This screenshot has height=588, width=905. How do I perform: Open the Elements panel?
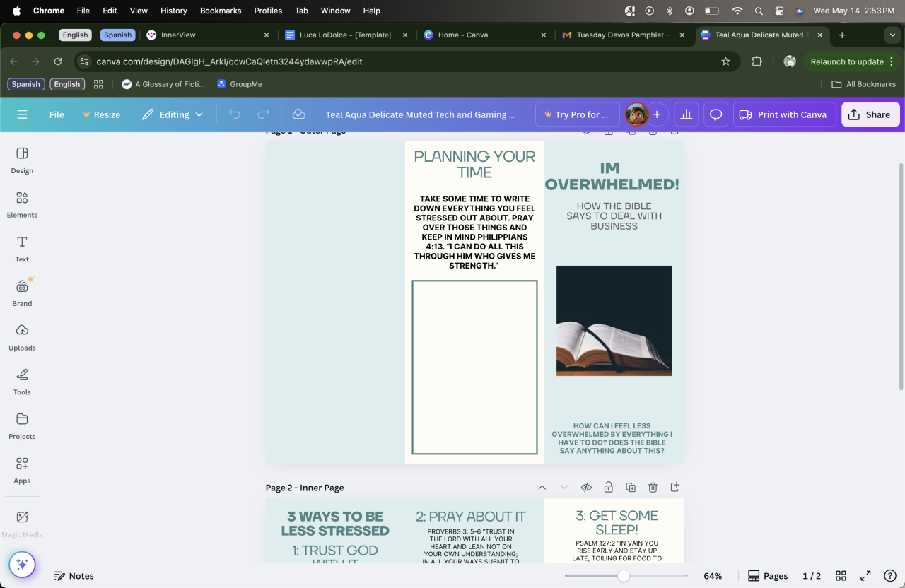22,205
